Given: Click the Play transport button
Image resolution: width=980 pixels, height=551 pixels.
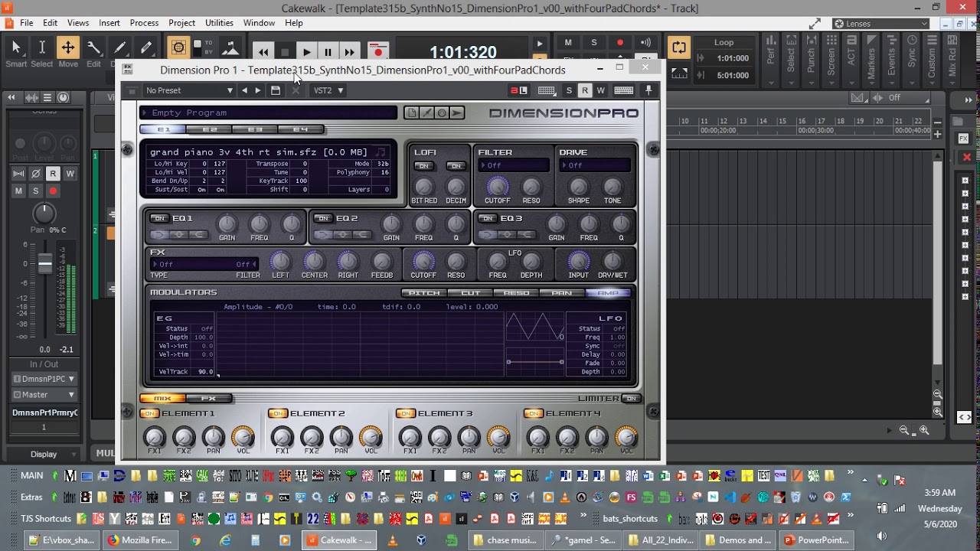Looking at the screenshot, I should click(306, 52).
